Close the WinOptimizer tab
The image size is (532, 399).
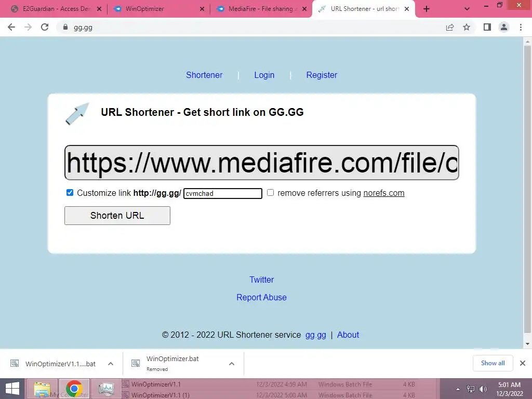click(202, 9)
